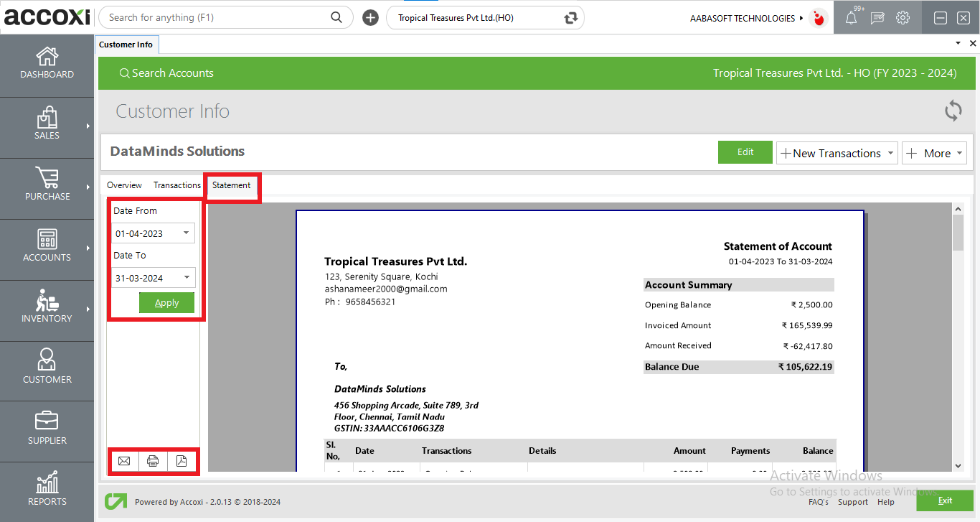The image size is (980, 522).
Task: Open the notifications bell icon
Action: point(851,19)
